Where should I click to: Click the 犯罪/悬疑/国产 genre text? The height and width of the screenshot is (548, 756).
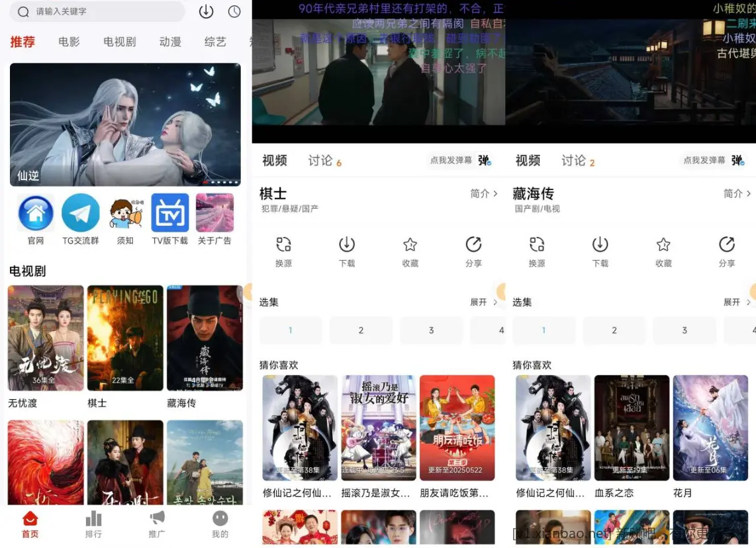tap(290, 208)
